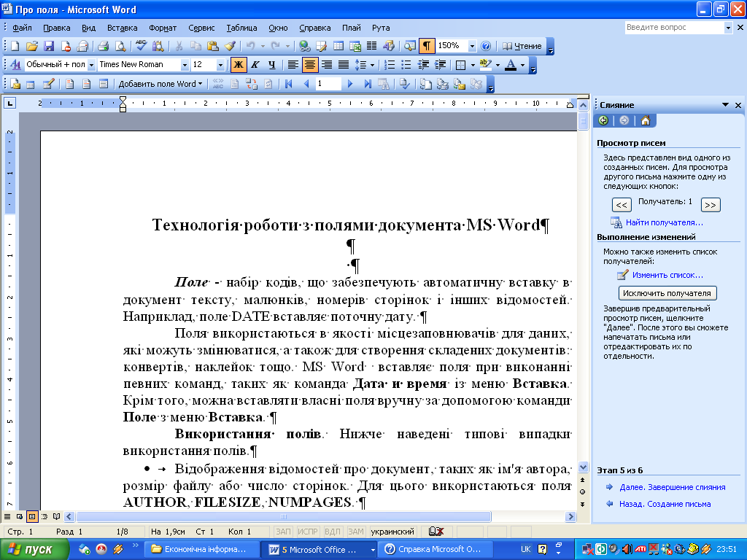This screenshot has width=747, height=560.
Task: Open the Таблица menu
Action: point(241,28)
